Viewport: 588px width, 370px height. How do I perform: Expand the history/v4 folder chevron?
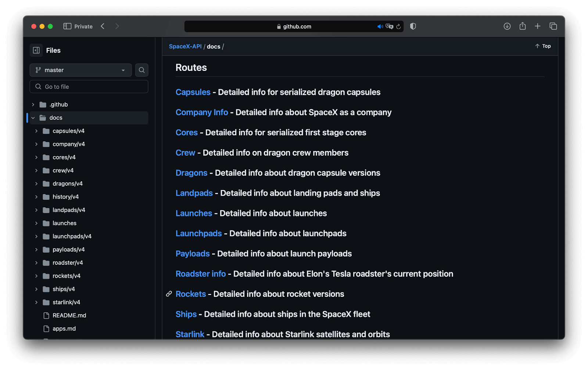click(36, 197)
